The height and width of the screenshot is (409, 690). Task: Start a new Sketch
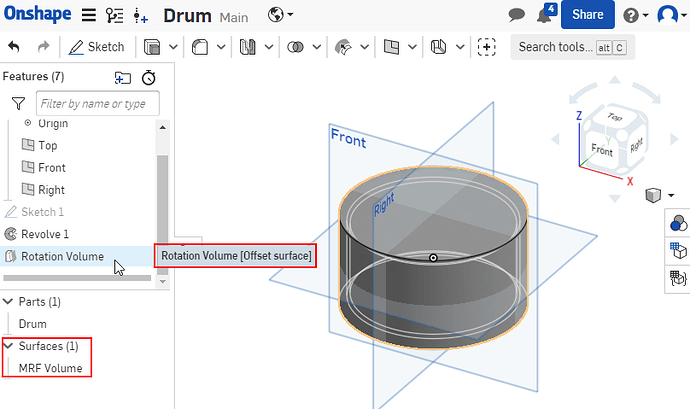pos(96,47)
